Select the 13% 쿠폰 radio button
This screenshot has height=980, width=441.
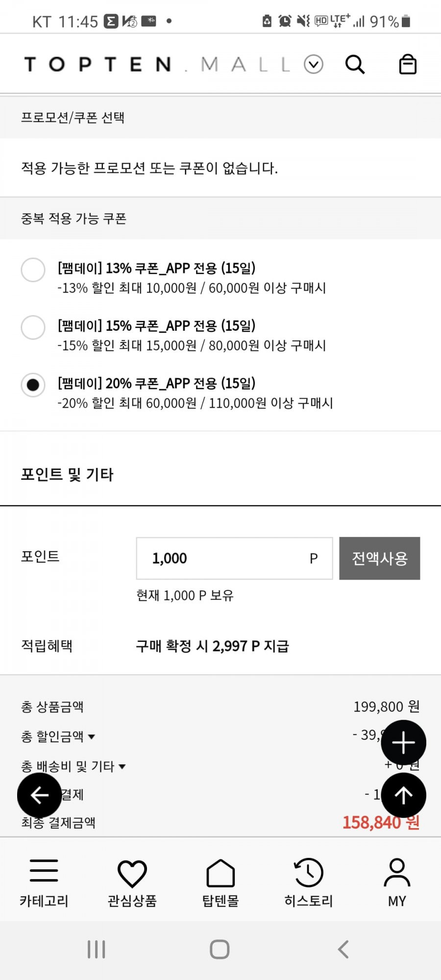coord(33,270)
